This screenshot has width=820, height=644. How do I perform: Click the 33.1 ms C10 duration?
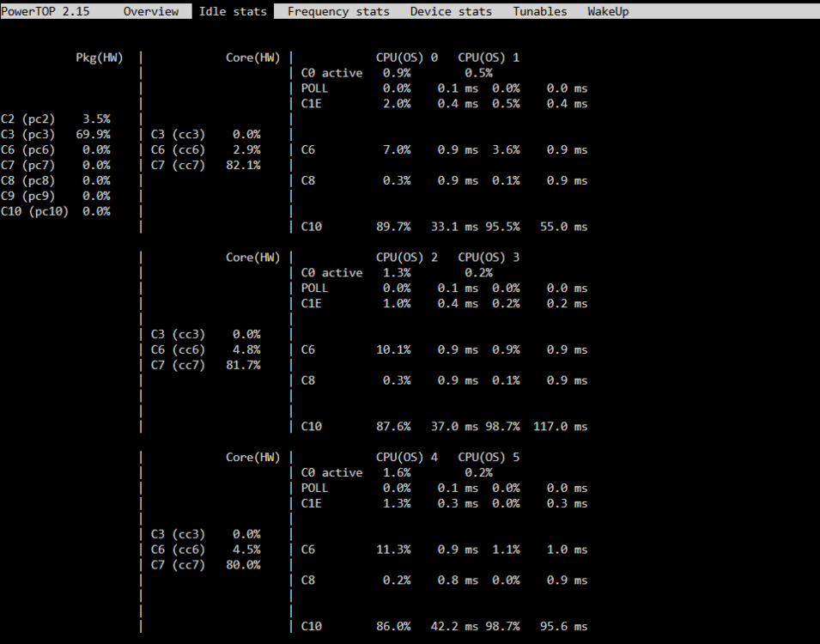click(454, 227)
